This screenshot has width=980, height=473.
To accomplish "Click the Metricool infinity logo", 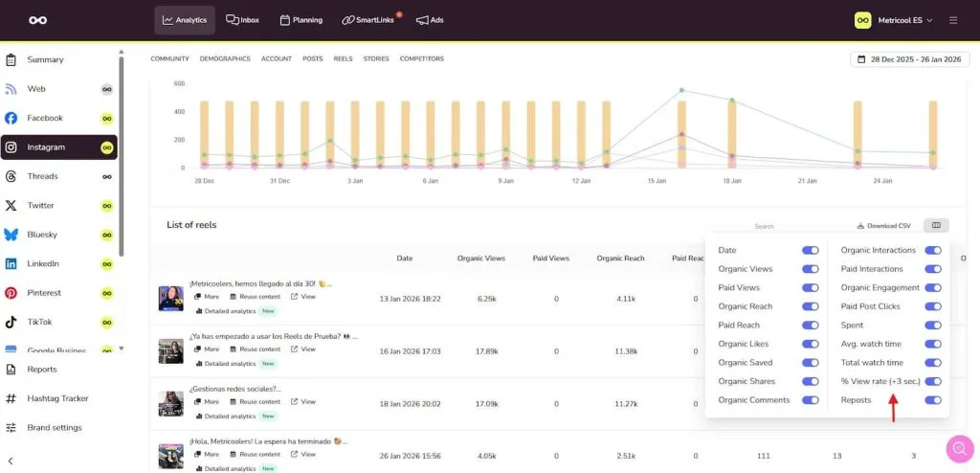I will [37, 20].
